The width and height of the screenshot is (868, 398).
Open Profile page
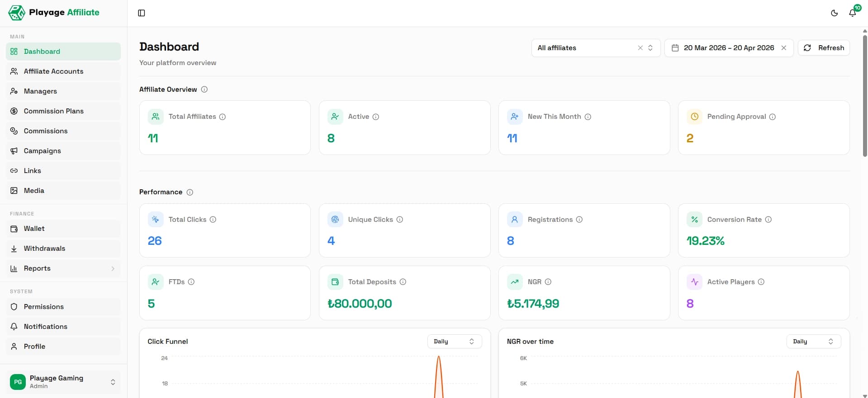click(x=63, y=346)
